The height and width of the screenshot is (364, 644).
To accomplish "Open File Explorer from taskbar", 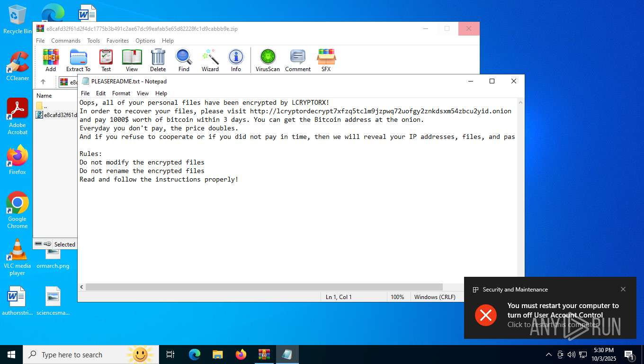I will [x=218, y=355].
